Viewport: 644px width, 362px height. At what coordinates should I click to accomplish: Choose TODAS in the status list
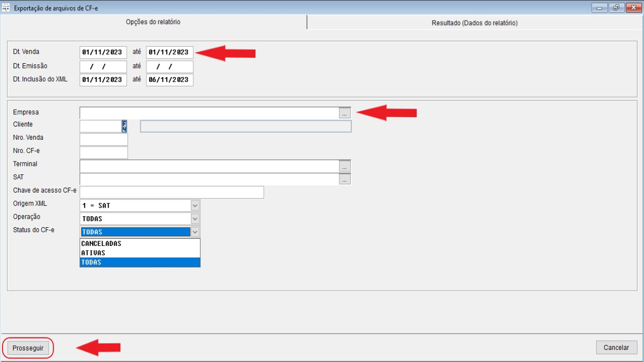140,262
